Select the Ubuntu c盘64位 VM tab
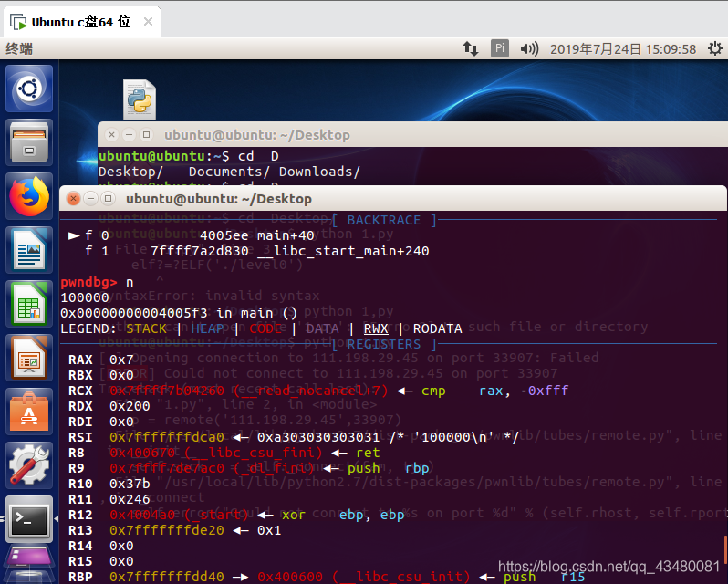Image resolution: width=728 pixels, height=584 pixels. click(82, 22)
